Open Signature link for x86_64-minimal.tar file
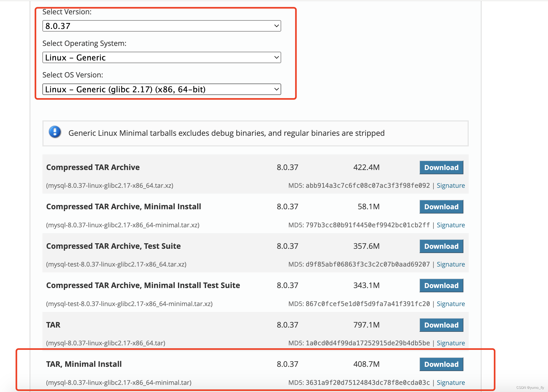Viewport: 548px width, 392px height. pos(451,382)
